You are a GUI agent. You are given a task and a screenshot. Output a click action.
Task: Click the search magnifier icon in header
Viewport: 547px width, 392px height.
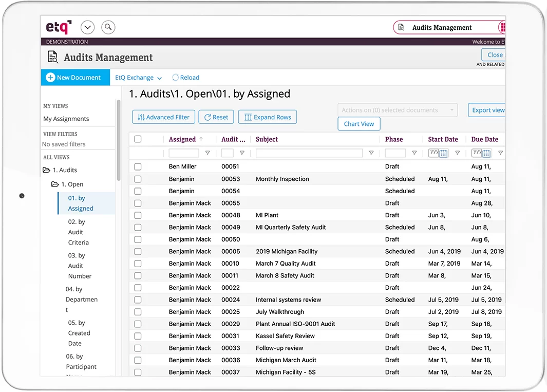click(x=108, y=27)
